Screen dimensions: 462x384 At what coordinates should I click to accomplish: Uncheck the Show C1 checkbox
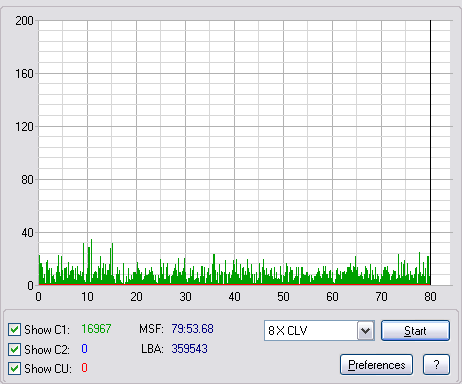(14, 330)
